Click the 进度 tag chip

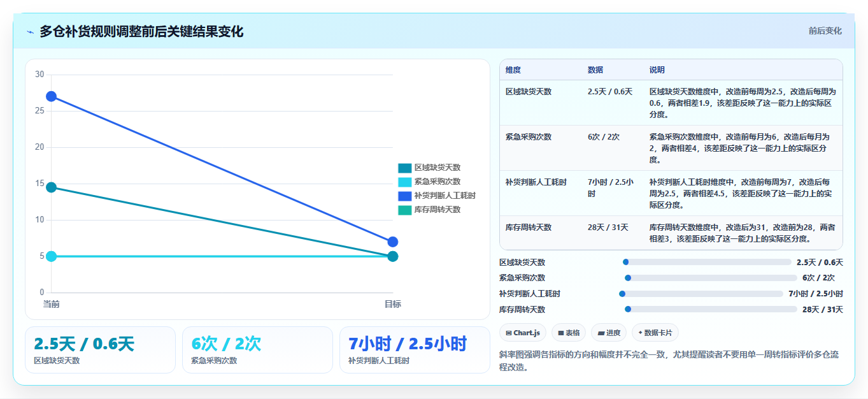click(x=609, y=333)
